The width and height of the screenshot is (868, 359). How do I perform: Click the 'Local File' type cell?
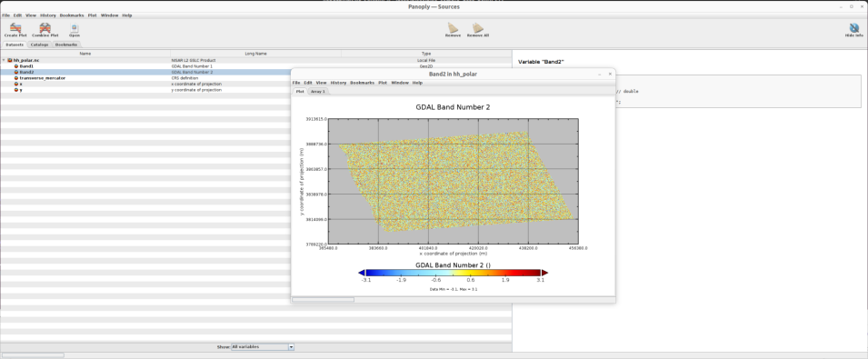pos(426,60)
